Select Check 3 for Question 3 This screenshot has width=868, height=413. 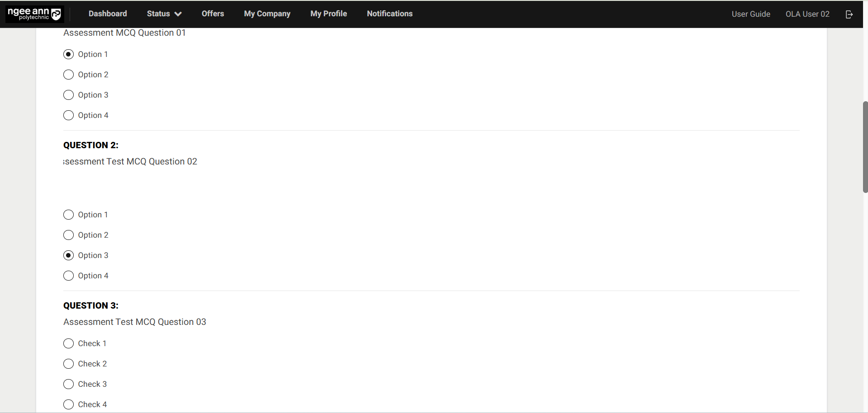click(69, 384)
